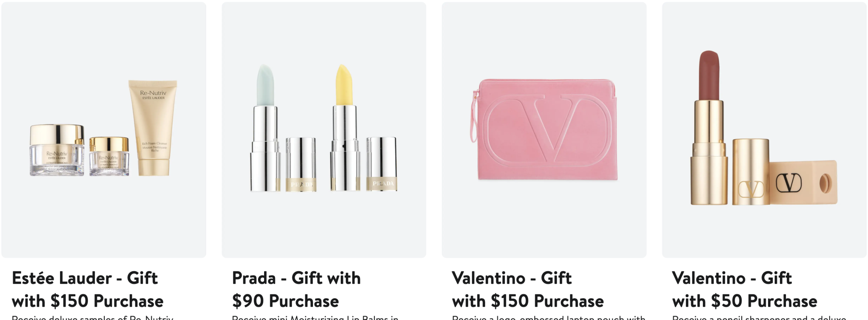Click the Re-Nutriv deluxe samples description text

(93, 318)
